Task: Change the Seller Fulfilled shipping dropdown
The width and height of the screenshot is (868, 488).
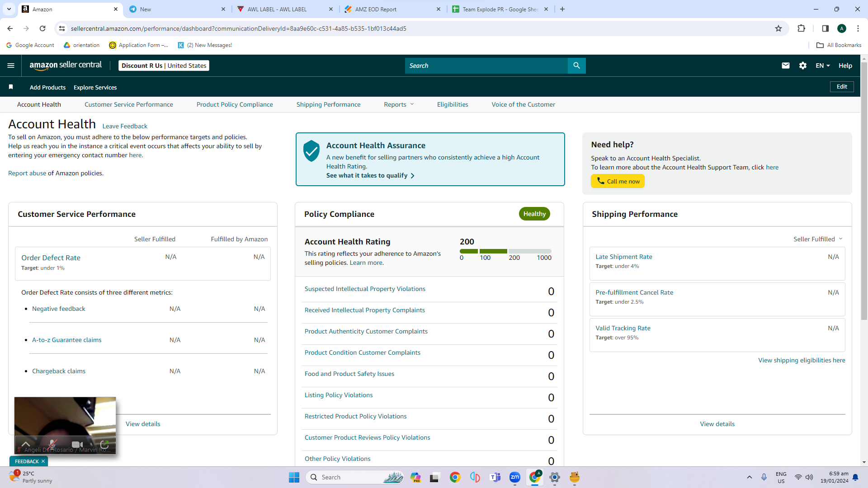Action: (x=818, y=239)
